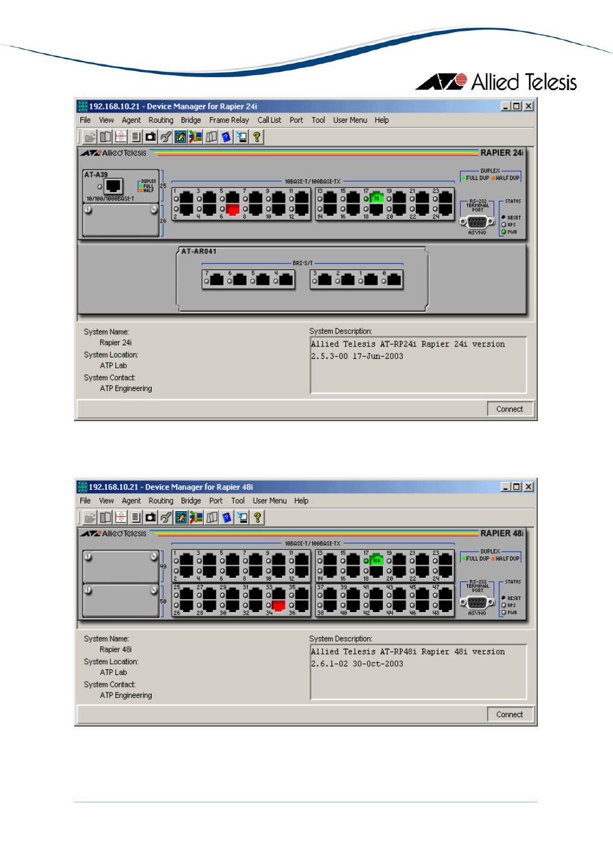This screenshot has width=613, height=868.
Task: Open the Routing menu in Rapier 24i window
Action: pos(161,120)
